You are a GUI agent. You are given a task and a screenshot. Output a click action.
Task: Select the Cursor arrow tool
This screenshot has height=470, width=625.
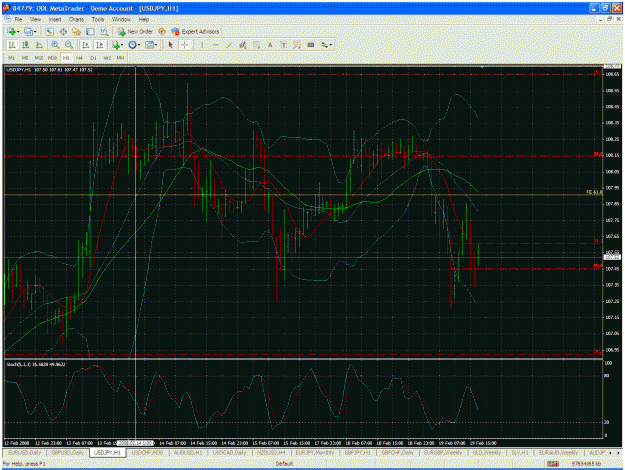coord(171,45)
